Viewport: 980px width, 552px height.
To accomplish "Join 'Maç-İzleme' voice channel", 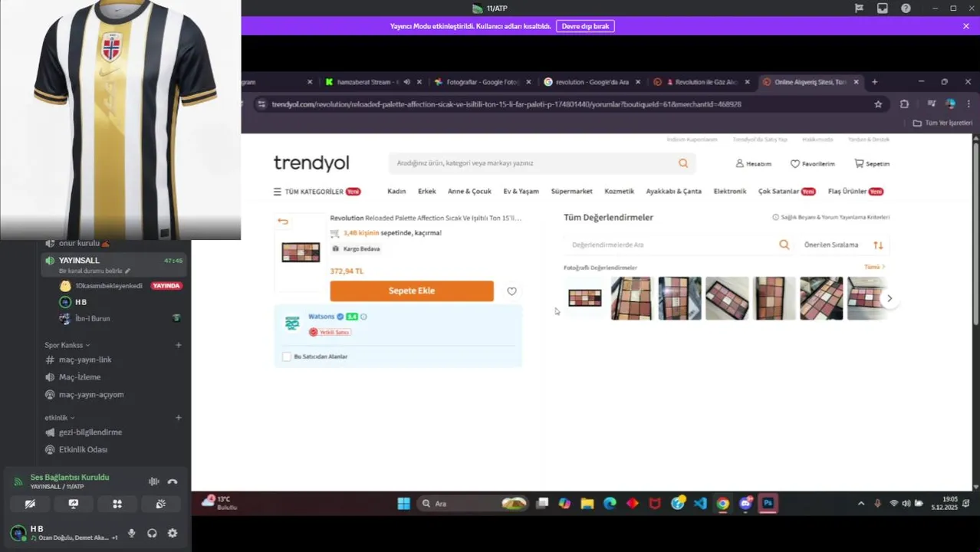I will click(x=80, y=377).
